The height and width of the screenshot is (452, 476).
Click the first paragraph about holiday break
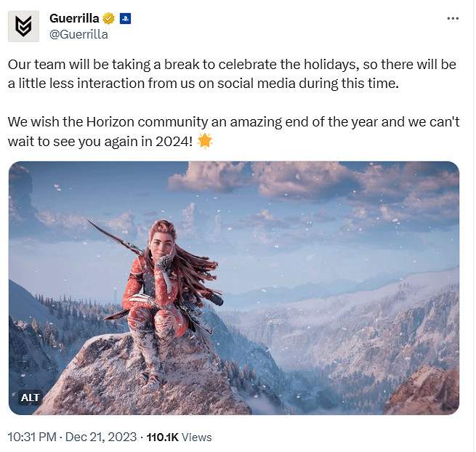[233, 73]
